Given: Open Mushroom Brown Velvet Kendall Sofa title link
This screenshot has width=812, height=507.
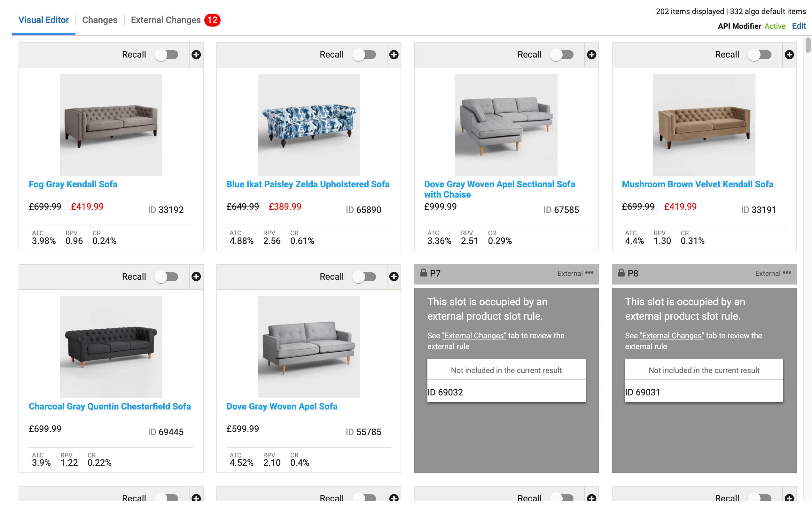Looking at the screenshot, I should click(697, 184).
